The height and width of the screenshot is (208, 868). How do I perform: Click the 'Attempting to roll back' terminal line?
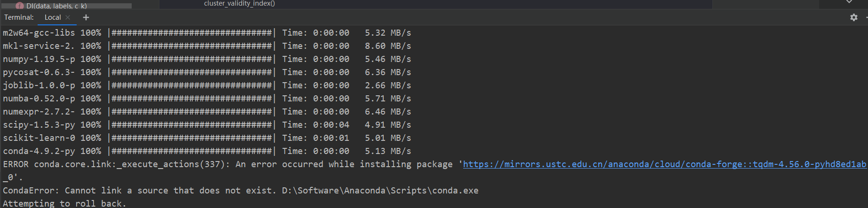pyautogui.click(x=64, y=203)
